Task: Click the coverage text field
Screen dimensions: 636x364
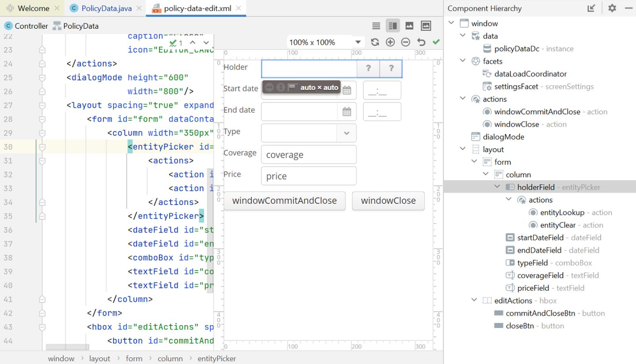Action: pos(308,155)
